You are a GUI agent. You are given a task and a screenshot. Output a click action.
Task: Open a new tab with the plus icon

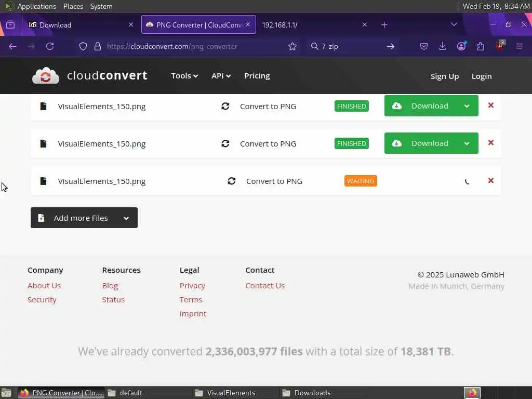(x=384, y=25)
